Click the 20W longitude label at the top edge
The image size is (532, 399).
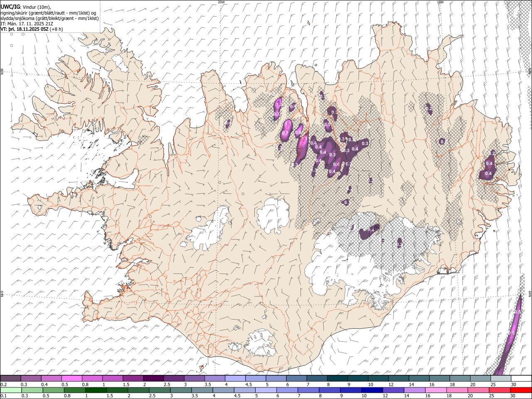[x=221, y=2]
